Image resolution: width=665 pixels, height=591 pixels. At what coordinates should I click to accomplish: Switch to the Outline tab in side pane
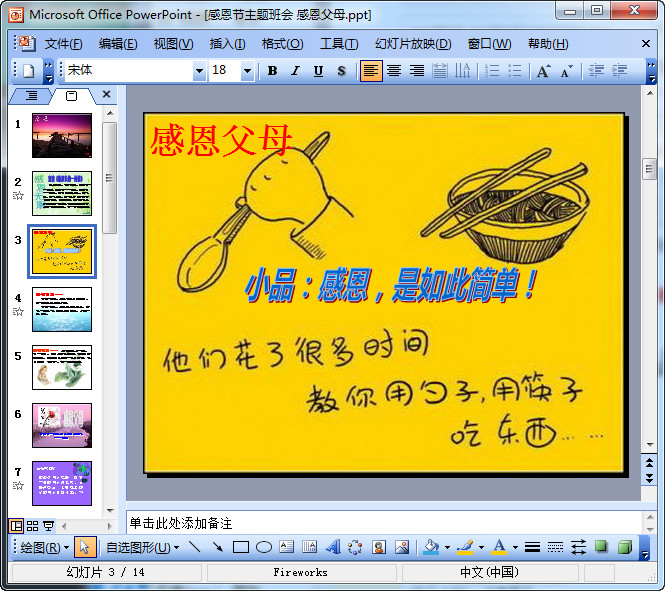(x=31, y=96)
